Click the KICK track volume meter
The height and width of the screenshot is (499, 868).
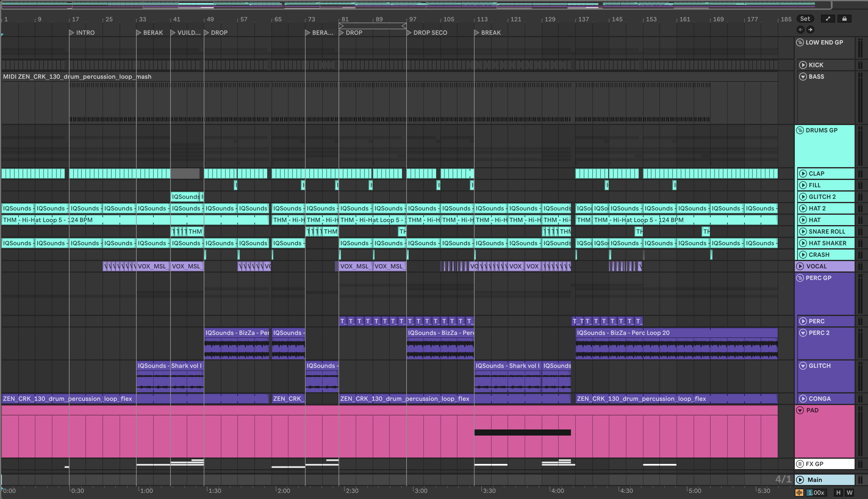coord(860,65)
